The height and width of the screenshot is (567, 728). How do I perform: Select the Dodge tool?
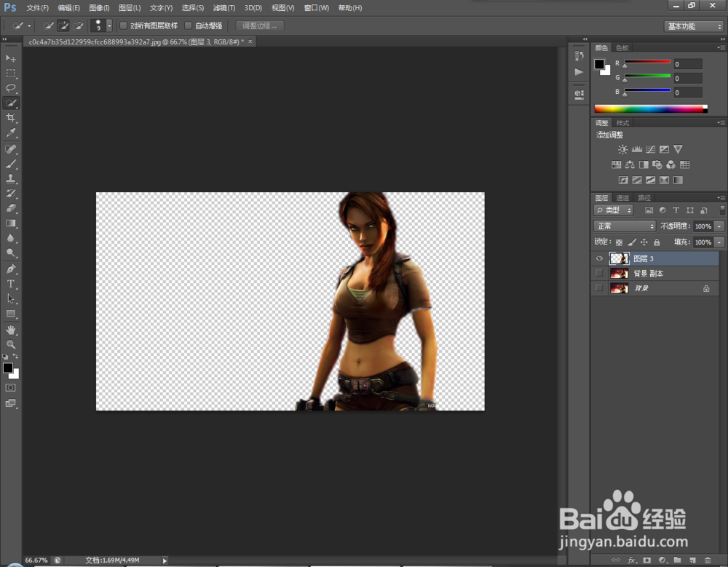coord(11,253)
